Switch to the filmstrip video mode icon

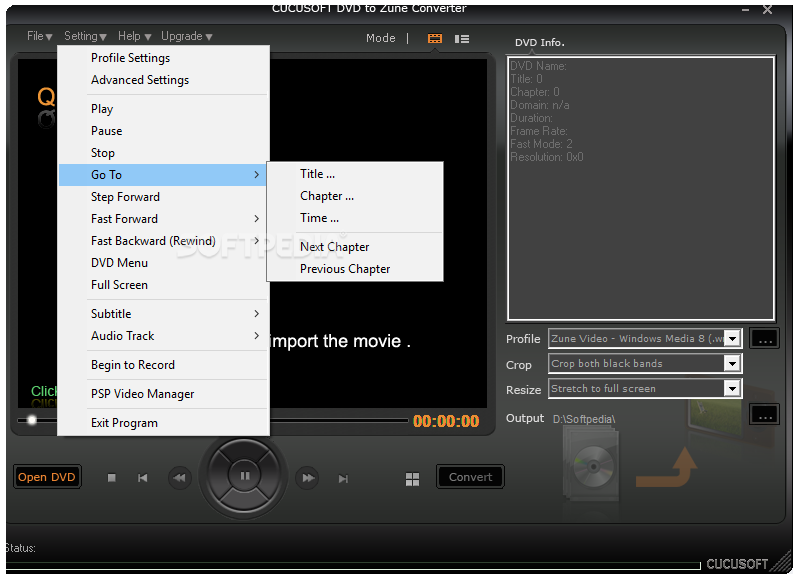click(x=434, y=38)
